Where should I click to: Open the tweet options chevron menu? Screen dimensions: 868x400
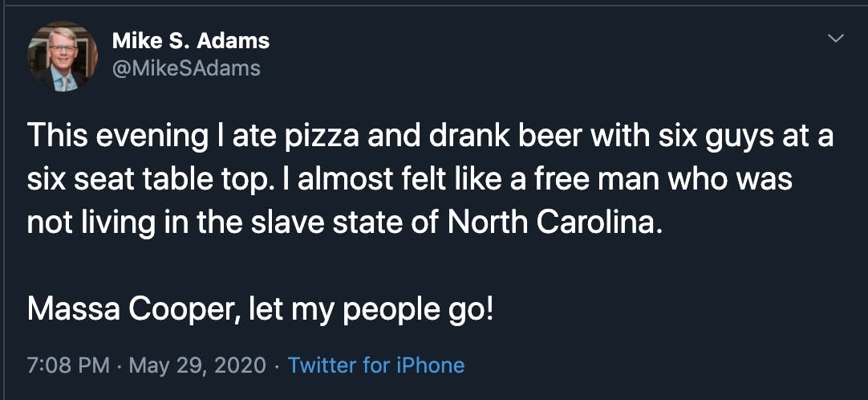click(x=836, y=39)
